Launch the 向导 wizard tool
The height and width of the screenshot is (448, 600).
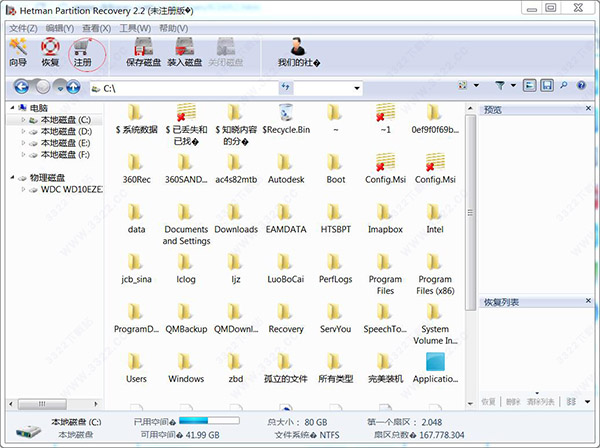tap(18, 52)
